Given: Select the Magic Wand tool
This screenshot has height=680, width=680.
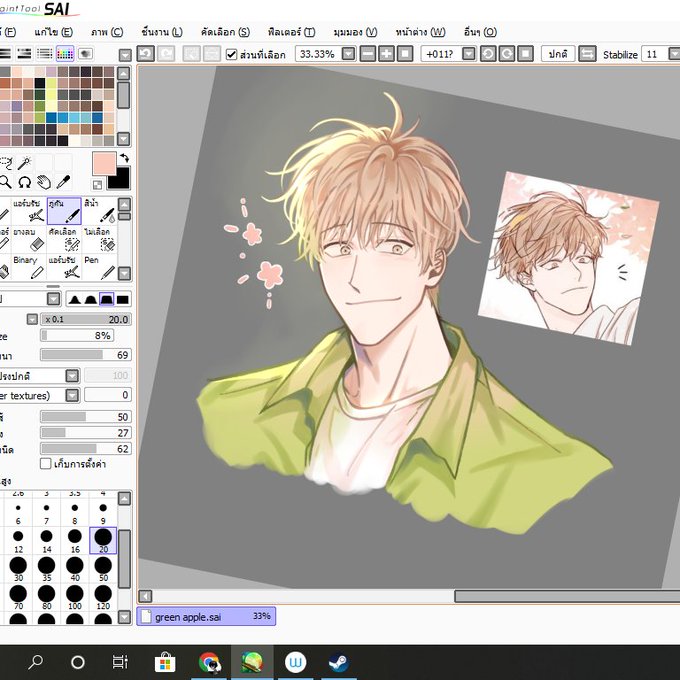Looking at the screenshot, I should click(x=25, y=163).
